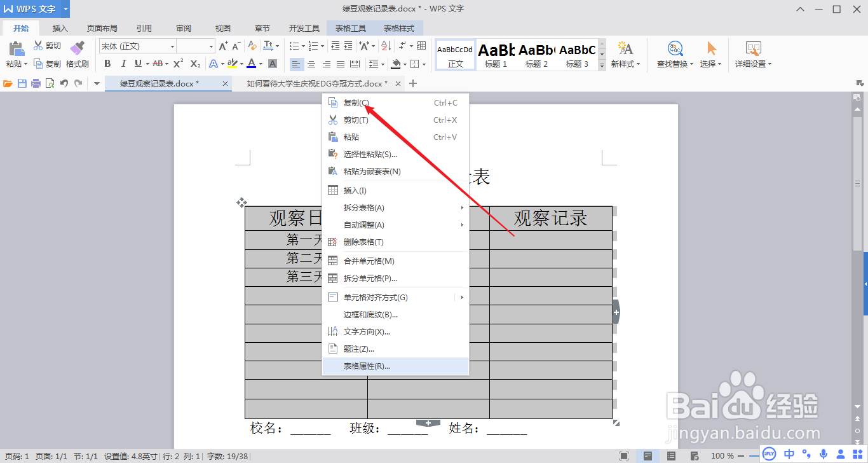Close the 绿豆观察记录表.docx document tab

click(x=225, y=83)
